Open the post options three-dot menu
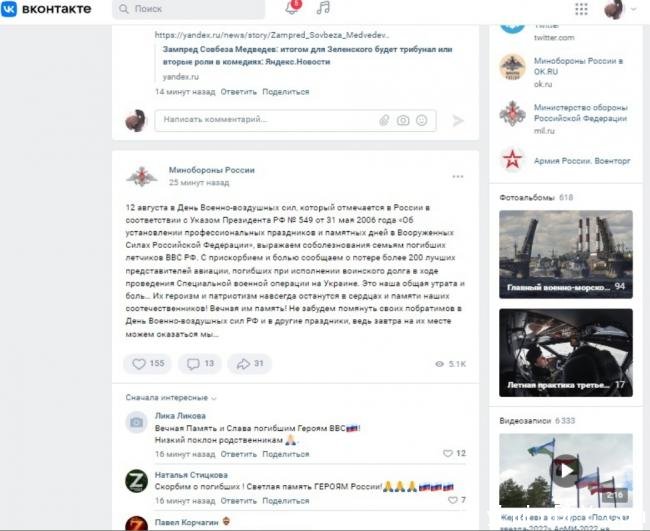650x531 pixels. [x=458, y=177]
